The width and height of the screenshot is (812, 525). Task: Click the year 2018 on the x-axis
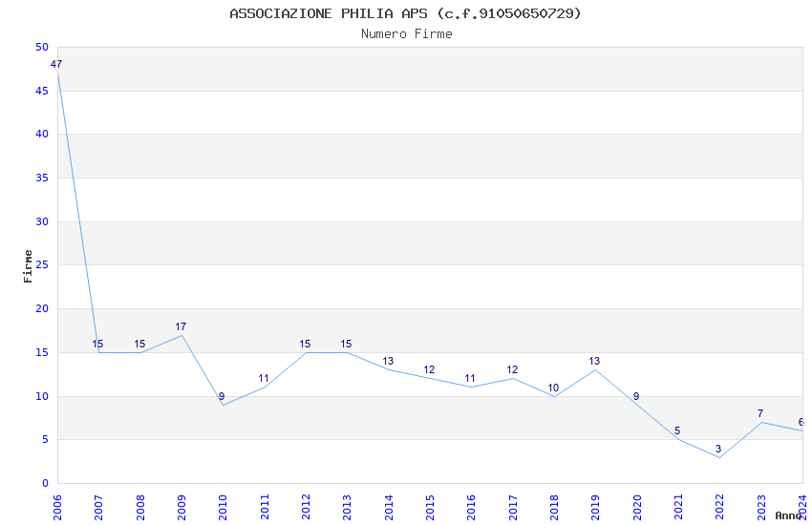click(x=554, y=508)
